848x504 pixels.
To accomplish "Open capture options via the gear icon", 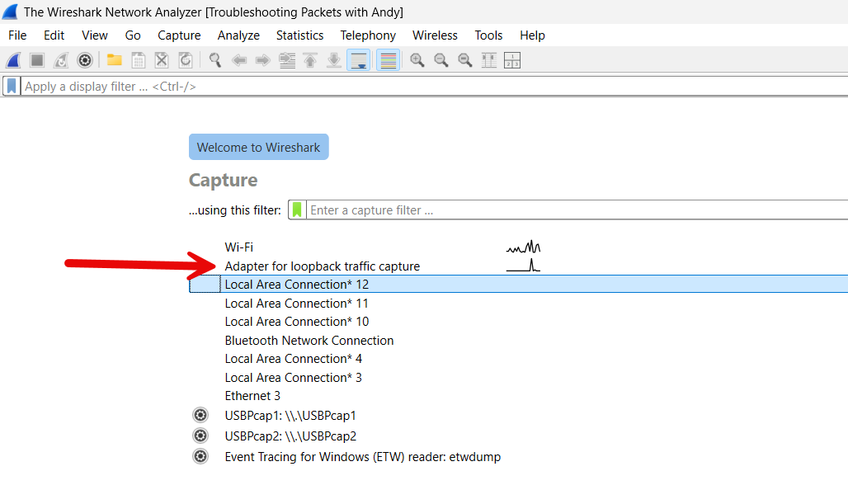I will [84, 59].
